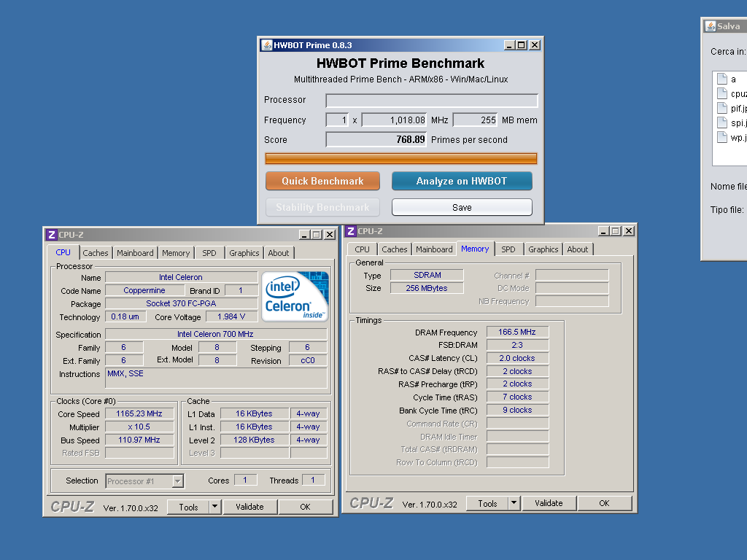Open Graphics tab in left CPU-Z window
The width and height of the screenshot is (747, 560).
coord(244,253)
